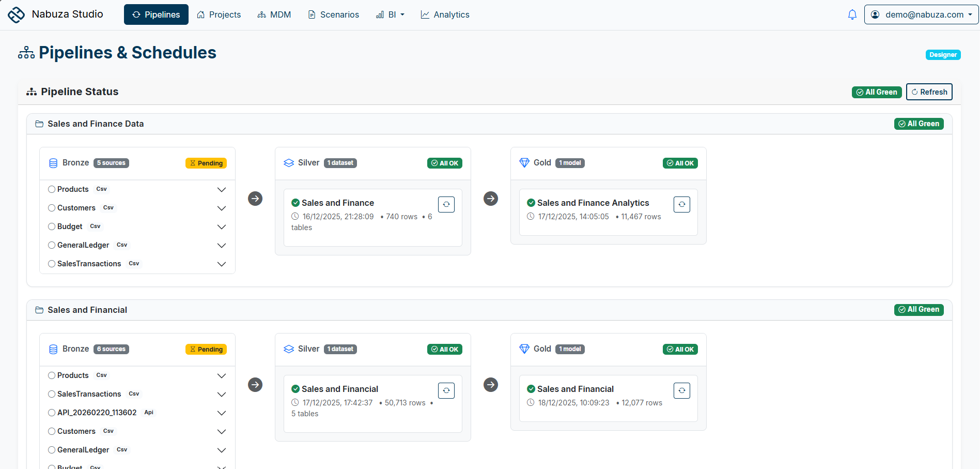Click the Silver layers icon in Sales and Finance Data
Viewport: 980px width, 469px height.
click(289, 162)
